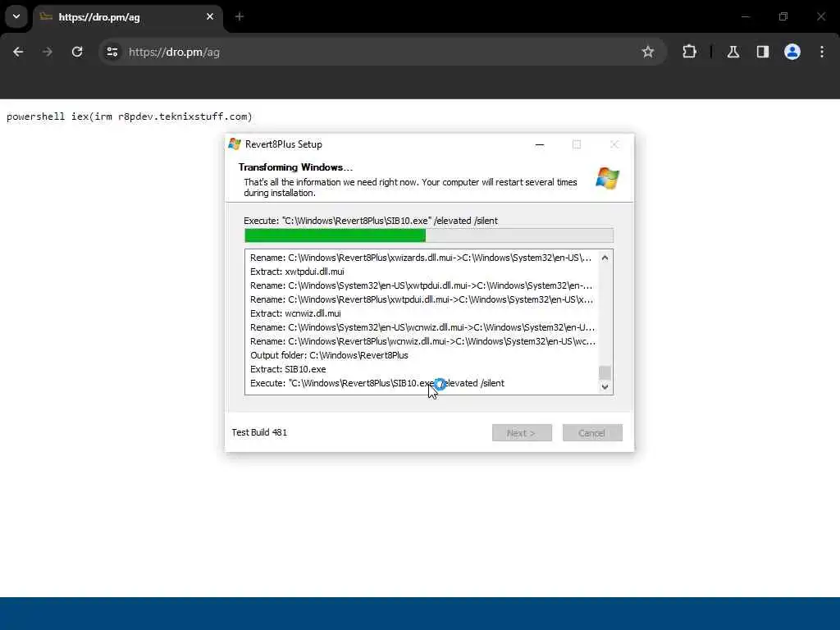840x630 pixels.
Task: Go back using the browser back arrow
Action: tap(18, 52)
